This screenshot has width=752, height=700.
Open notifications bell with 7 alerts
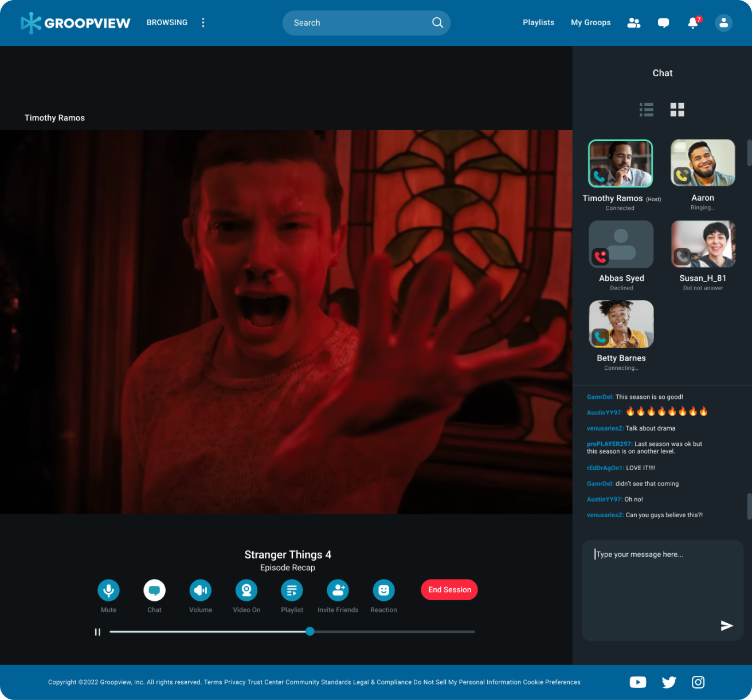(x=693, y=23)
